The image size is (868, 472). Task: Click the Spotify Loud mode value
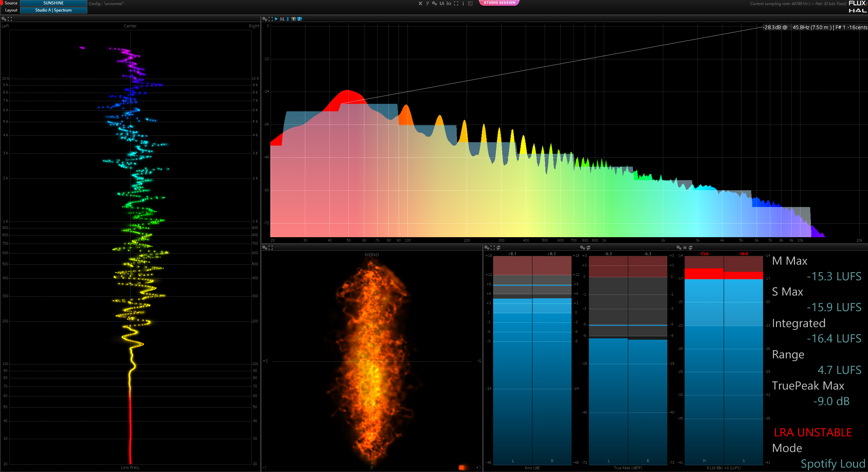(x=833, y=464)
